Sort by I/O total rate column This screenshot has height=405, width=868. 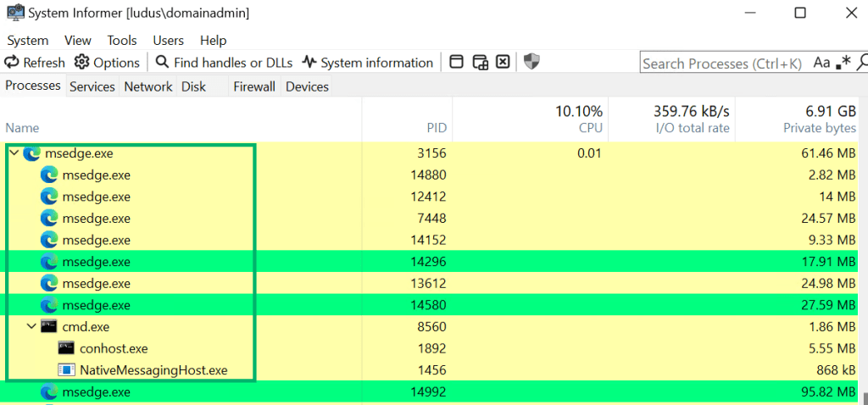point(672,119)
